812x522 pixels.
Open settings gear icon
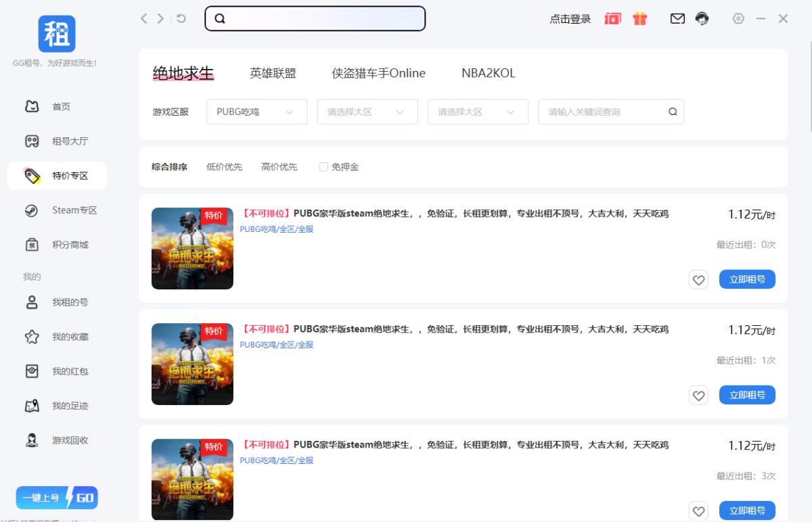coord(738,19)
